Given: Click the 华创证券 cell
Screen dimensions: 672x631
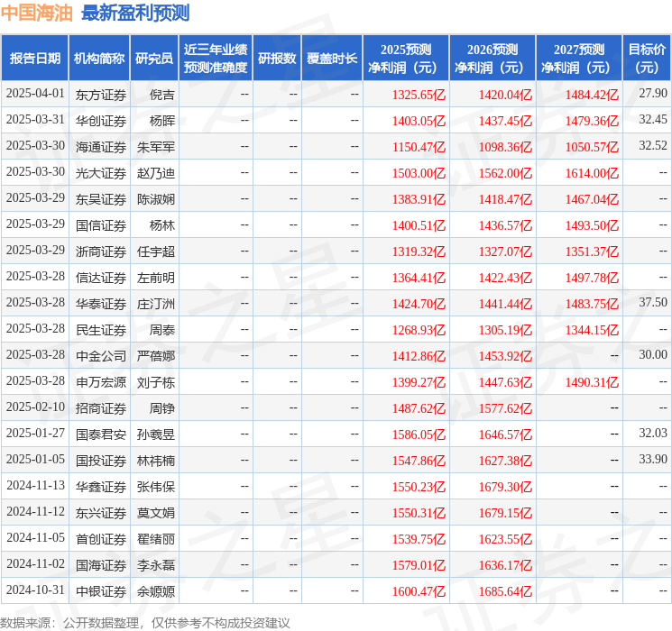Looking at the screenshot, I should [x=101, y=121].
